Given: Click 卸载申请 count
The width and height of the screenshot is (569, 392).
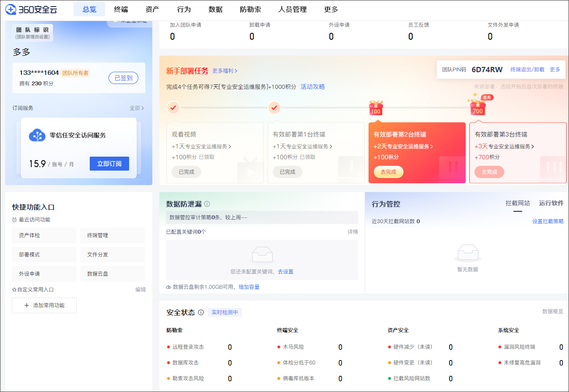Looking at the screenshot, I should click(x=252, y=36).
